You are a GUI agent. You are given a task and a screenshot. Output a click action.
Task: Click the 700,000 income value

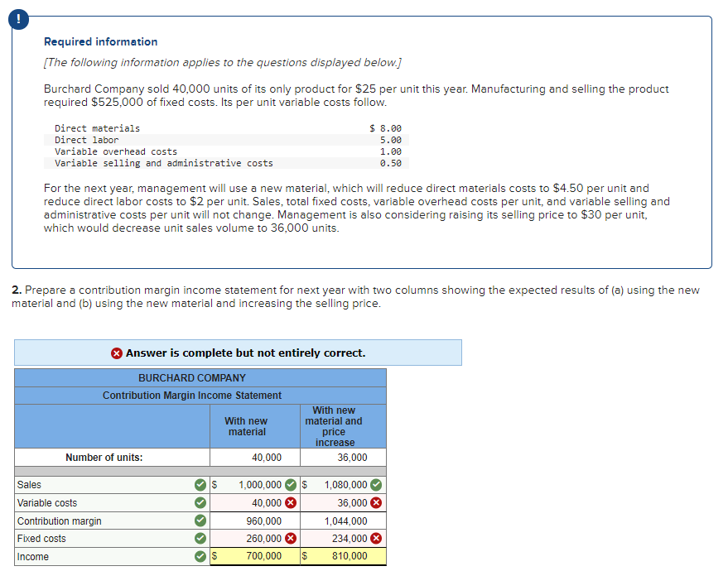tap(263, 556)
